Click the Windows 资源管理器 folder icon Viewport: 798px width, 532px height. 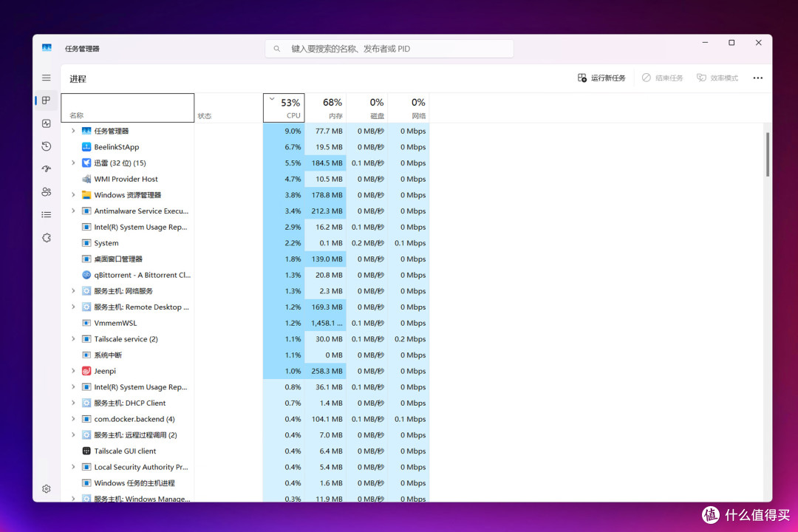click(86, 195)
